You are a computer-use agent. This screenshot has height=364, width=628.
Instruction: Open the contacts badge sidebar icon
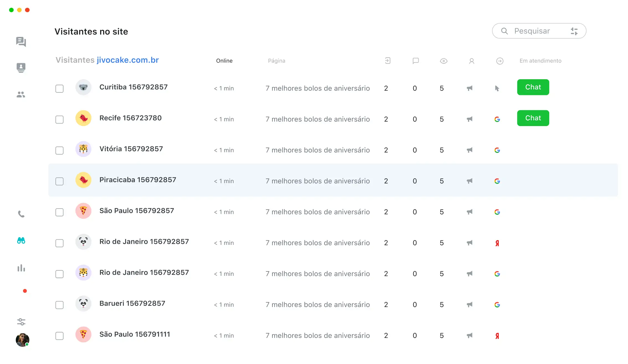pyautogui.click(x=21, y=68)
